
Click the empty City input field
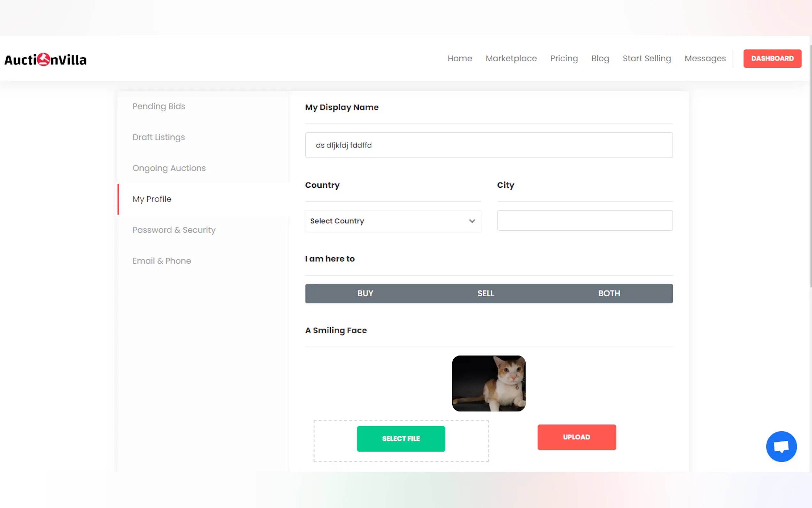(x=584, y=220)
